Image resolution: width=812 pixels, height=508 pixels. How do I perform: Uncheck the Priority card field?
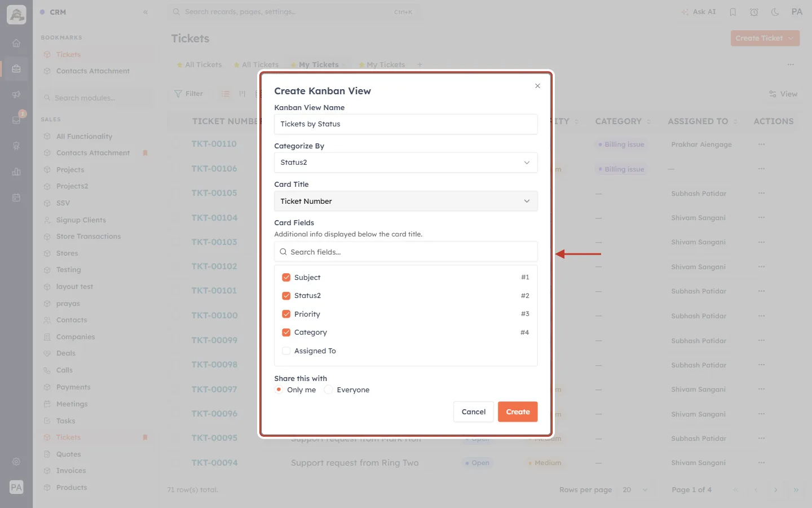click(286, 314)
